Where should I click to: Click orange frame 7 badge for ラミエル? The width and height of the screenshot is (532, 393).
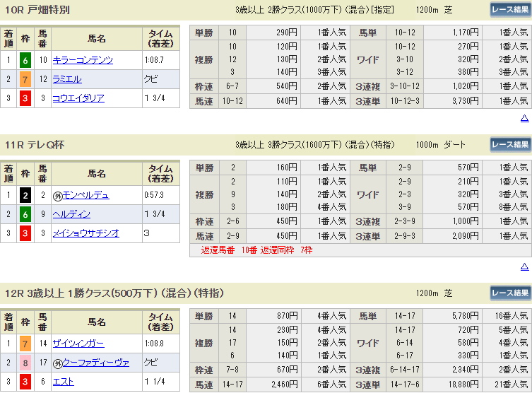coord(25,79)
